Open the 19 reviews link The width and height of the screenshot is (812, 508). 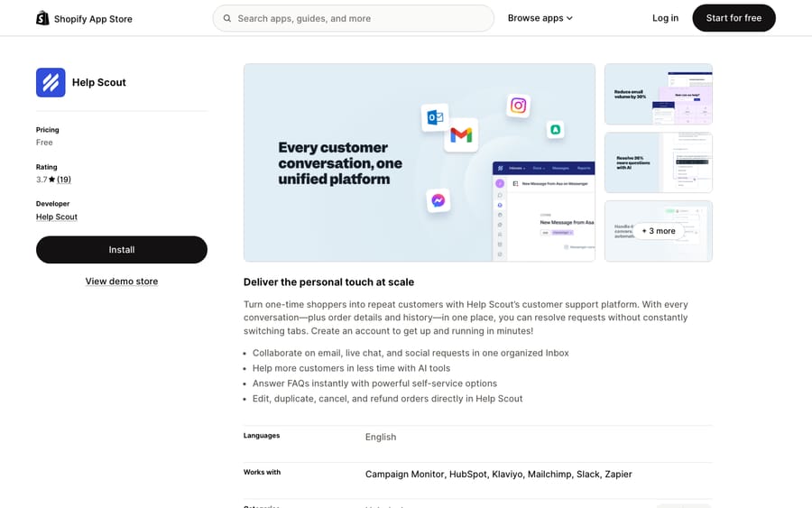(x=64, y=180)
